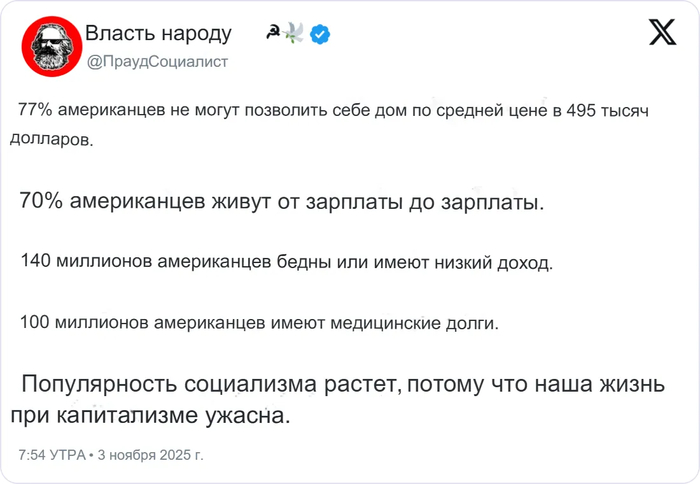The image size is (700, 484).
Task: Open the X logo
Action: click(661, 34)
